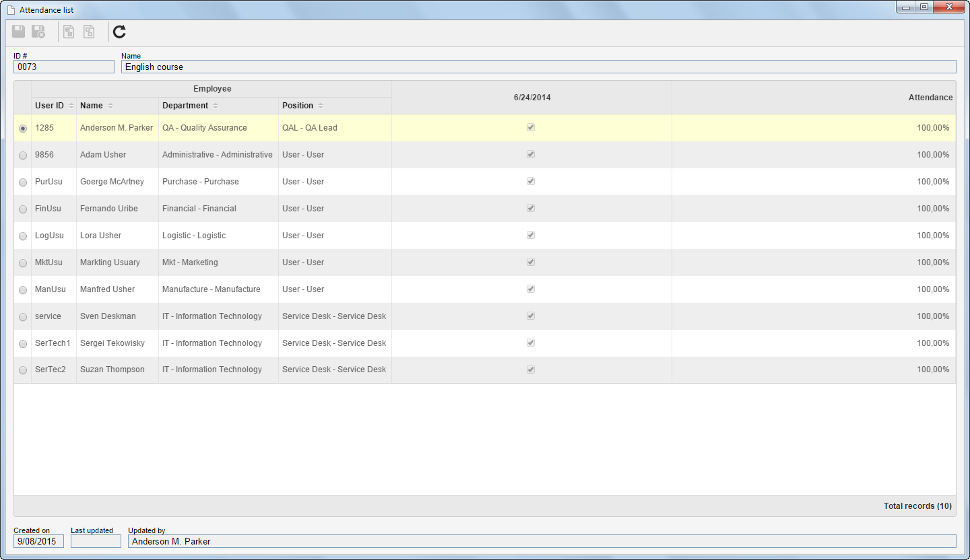Sort using the Position column arrows
970x560 pixels.
point(321,106)
